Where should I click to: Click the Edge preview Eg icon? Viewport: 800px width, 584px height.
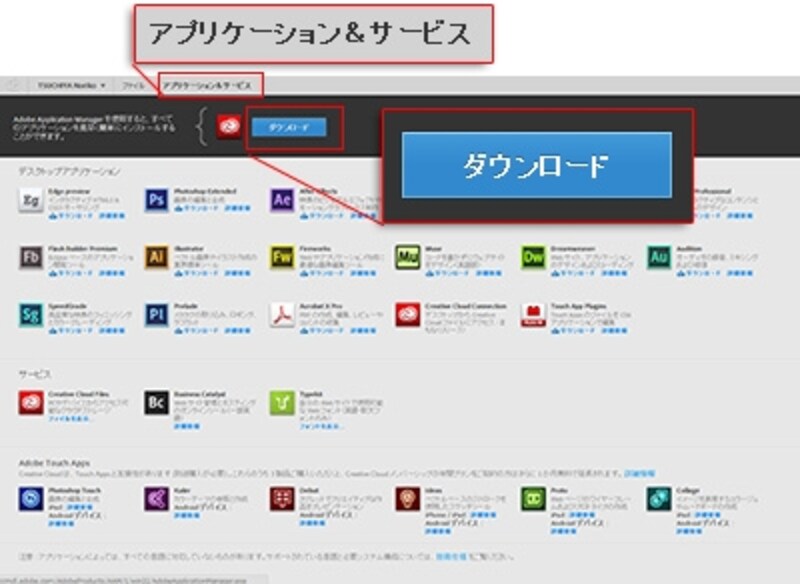pyautogui.click(x=31, y=200)
